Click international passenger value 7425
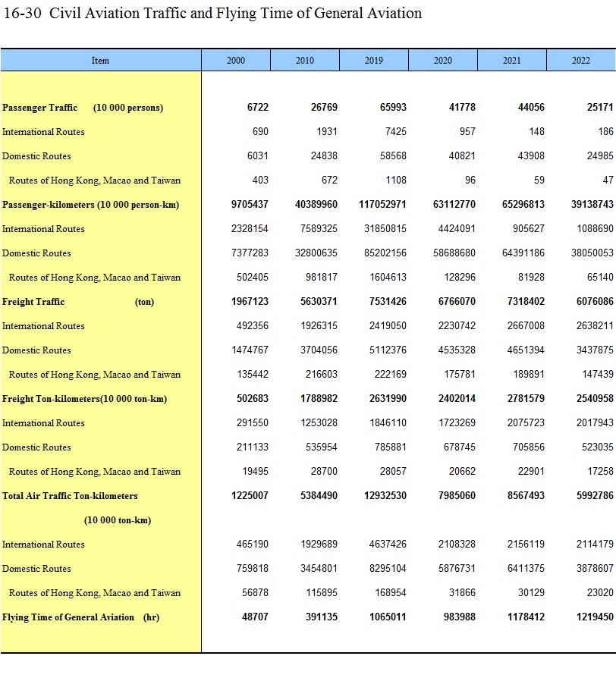This screenshot has width=616, height=678. click(396, 131)
